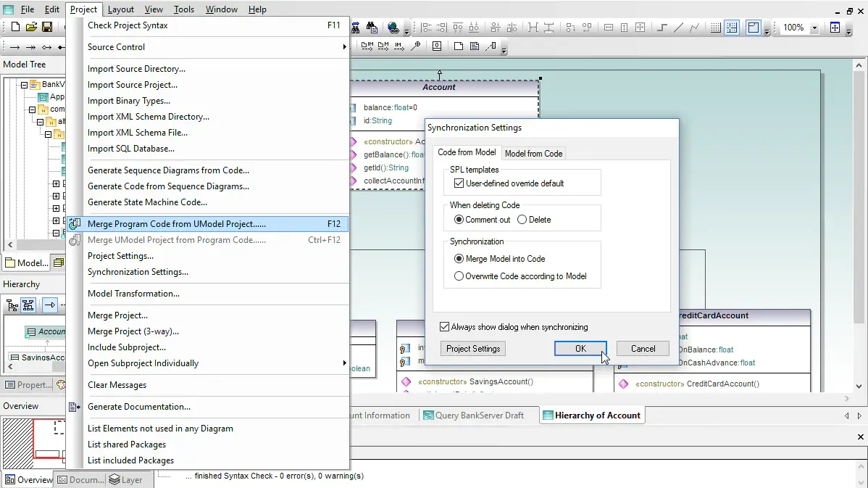Viewport: 868px width, 488px height.
Task: Collapse the BankView root tree node
Action: tap(24, 85)
